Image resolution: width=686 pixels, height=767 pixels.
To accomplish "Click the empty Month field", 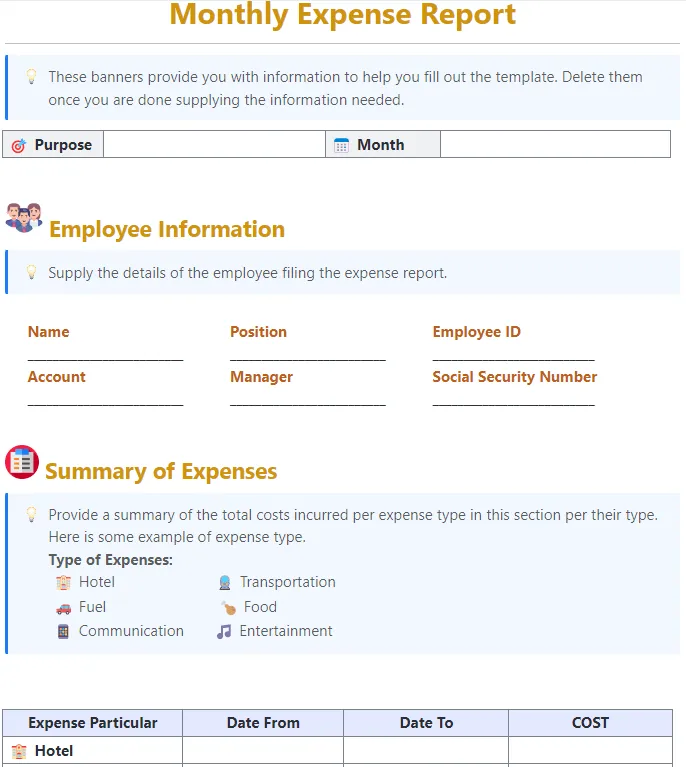I will 555,144.
